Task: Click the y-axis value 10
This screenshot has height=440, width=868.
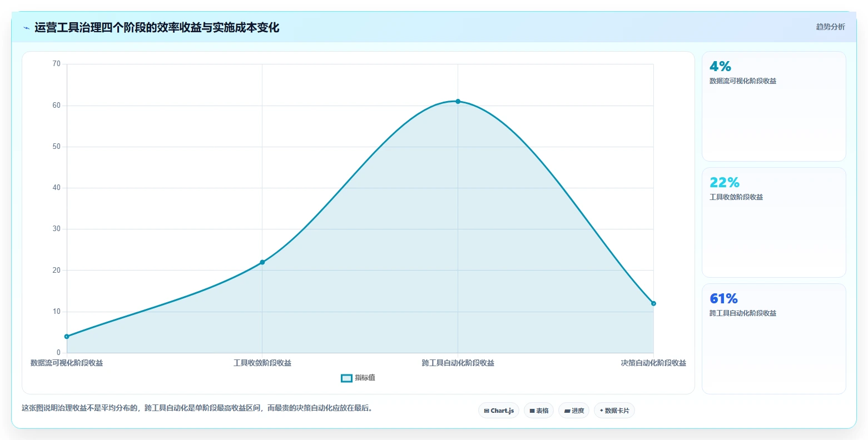Action: coord(57,312)
